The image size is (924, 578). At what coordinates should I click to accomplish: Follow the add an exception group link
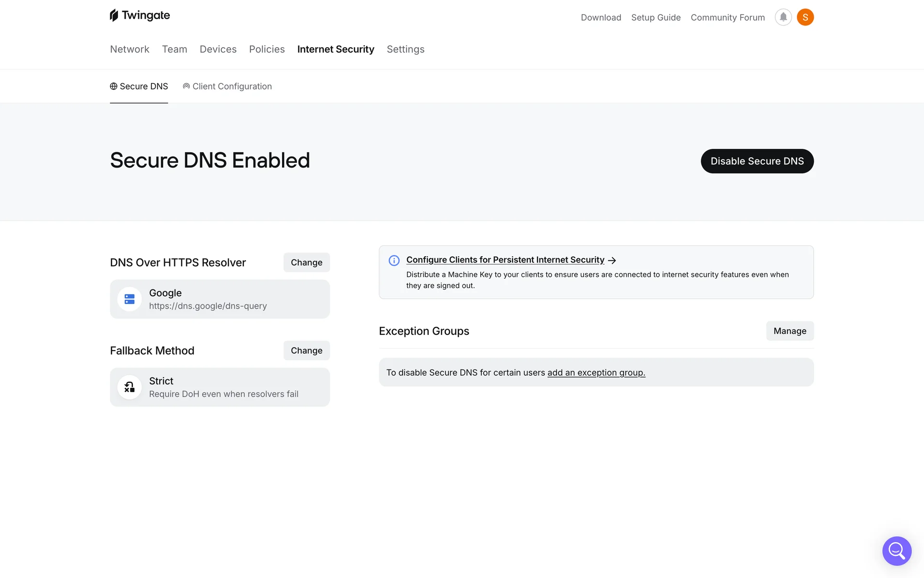tap(596, 373)
